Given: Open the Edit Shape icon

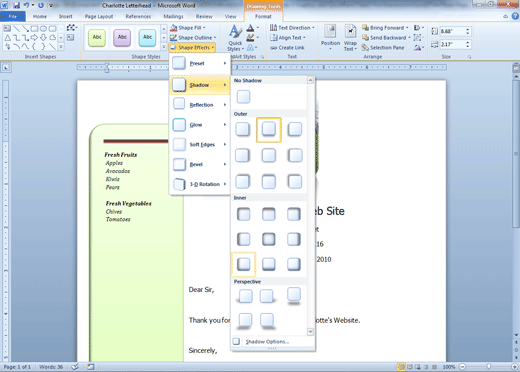Looking at the screenshot, I should click(71, 27).
